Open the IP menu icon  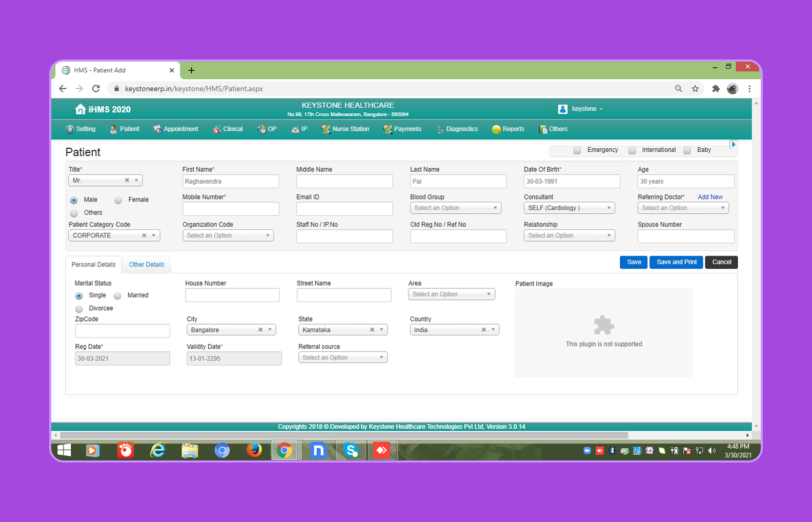click(295, 129)
